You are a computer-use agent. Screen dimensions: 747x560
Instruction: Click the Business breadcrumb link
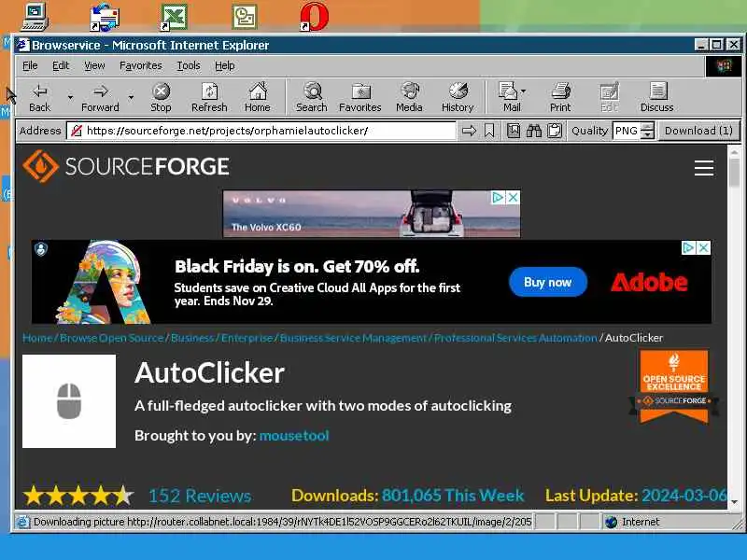(192, 338)
